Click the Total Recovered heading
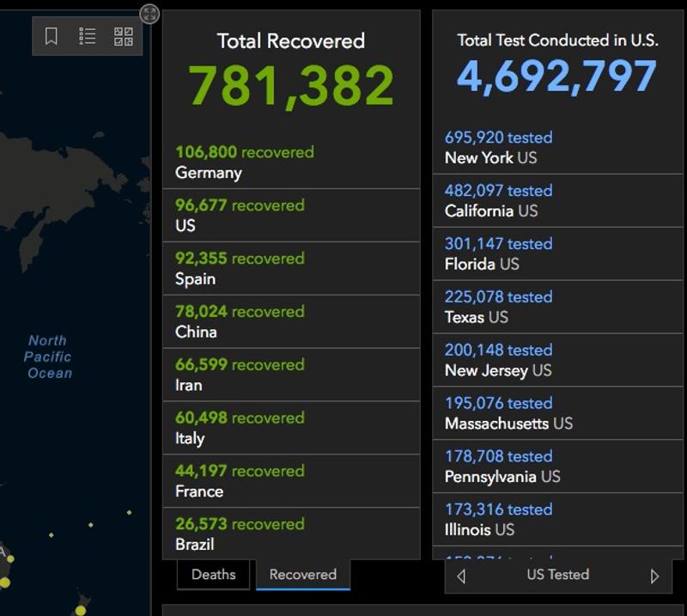The image size is (687, 616). (x=291, y=40)
